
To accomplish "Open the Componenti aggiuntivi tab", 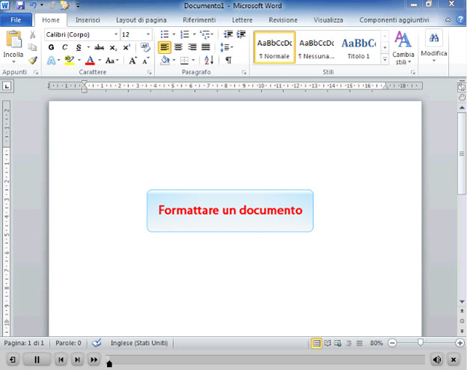I will click(x=394, y=20).
